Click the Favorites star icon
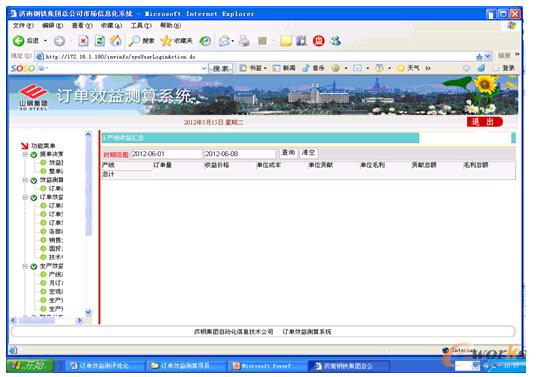537x377 pixels. click(x=166, y=41)
